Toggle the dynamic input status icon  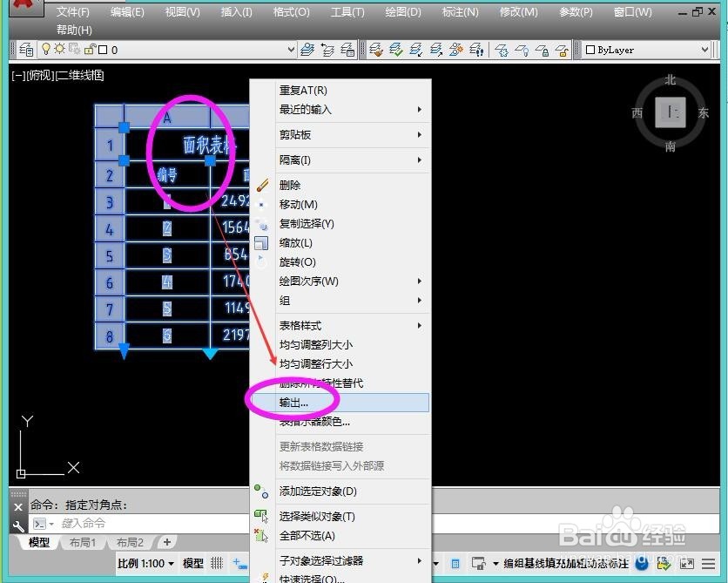click(x=240, y=564)
